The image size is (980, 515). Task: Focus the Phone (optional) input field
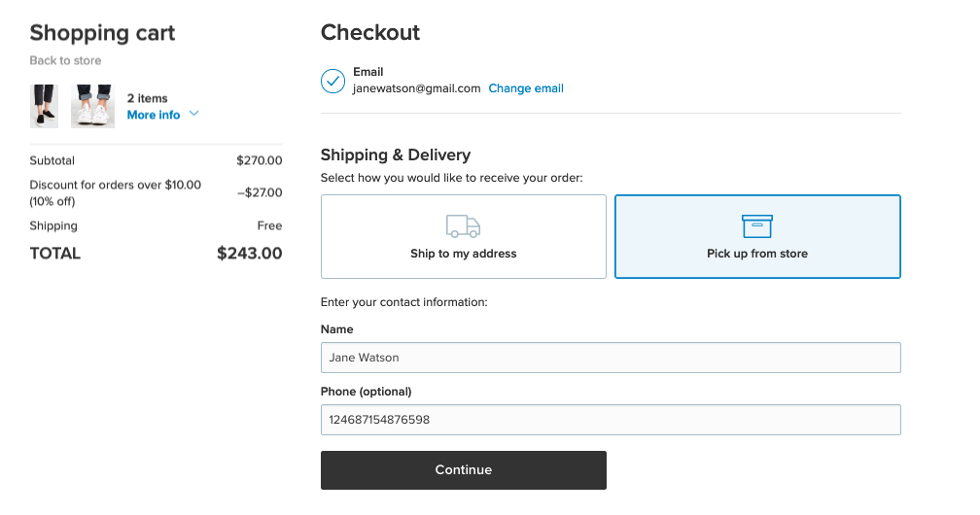611,420
